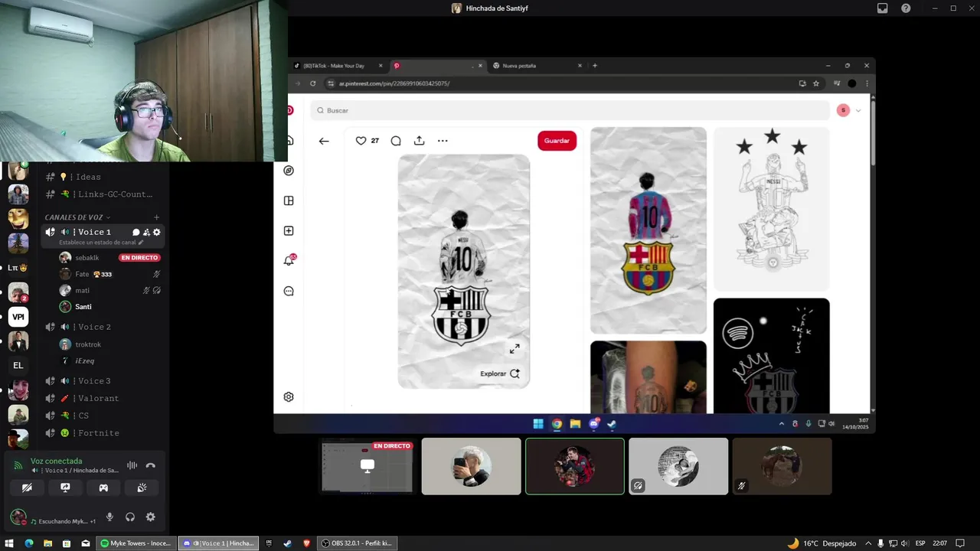980x551 pixels.
Task: Open the Links-GC-Count channel
Action: 102,194
